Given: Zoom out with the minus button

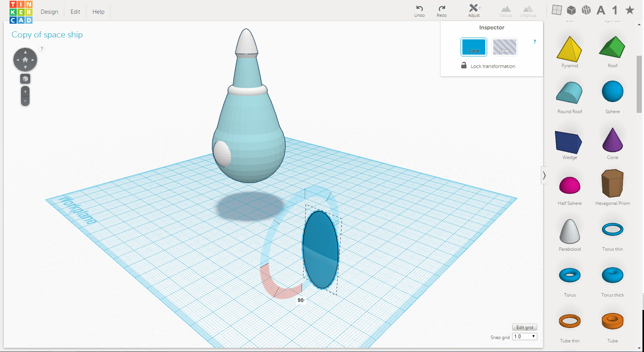Looking at the screenshot, I should coord(25,101).
